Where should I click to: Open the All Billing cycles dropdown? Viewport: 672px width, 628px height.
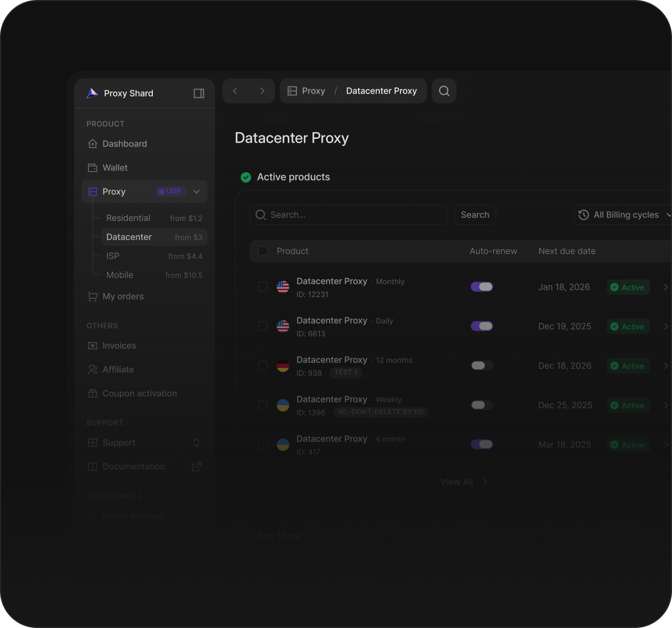(625, 215)
